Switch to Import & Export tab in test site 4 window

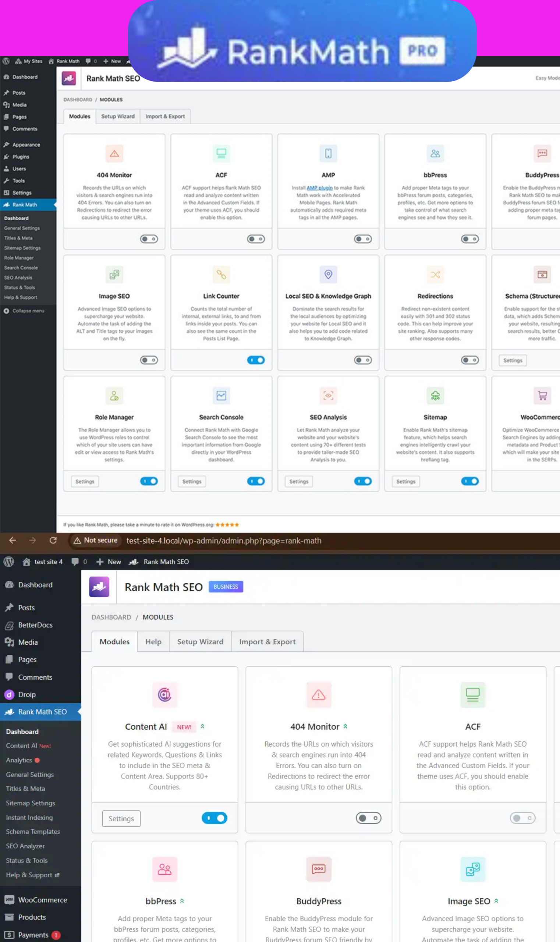click(267, 642)
